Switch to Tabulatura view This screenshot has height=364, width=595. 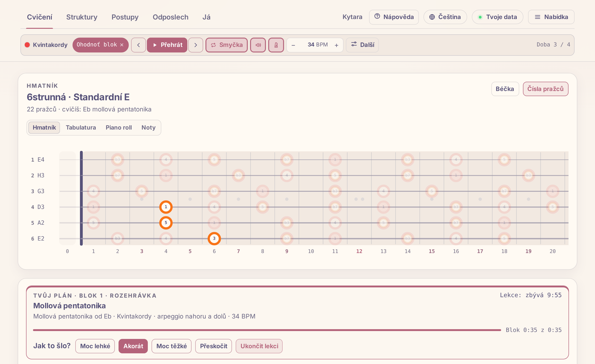click(81, 128)
